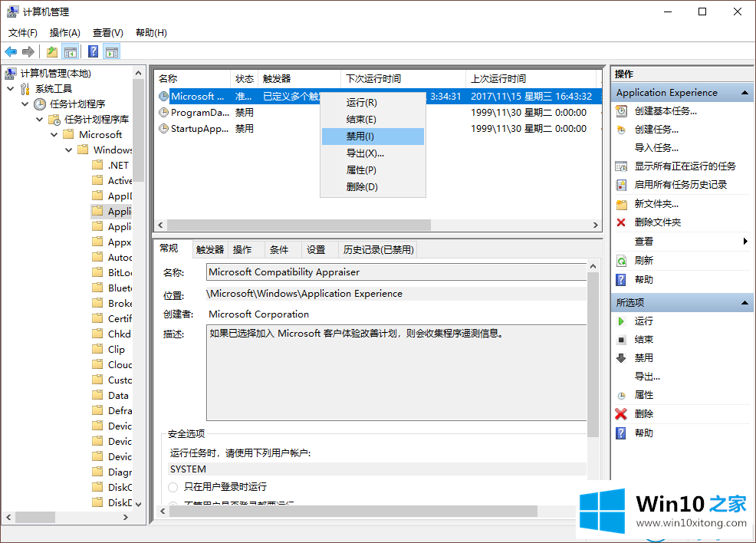Choose 属性(P) in the context menu
The height and width of the screenshot is (543, 756).
tap(373, 170)
